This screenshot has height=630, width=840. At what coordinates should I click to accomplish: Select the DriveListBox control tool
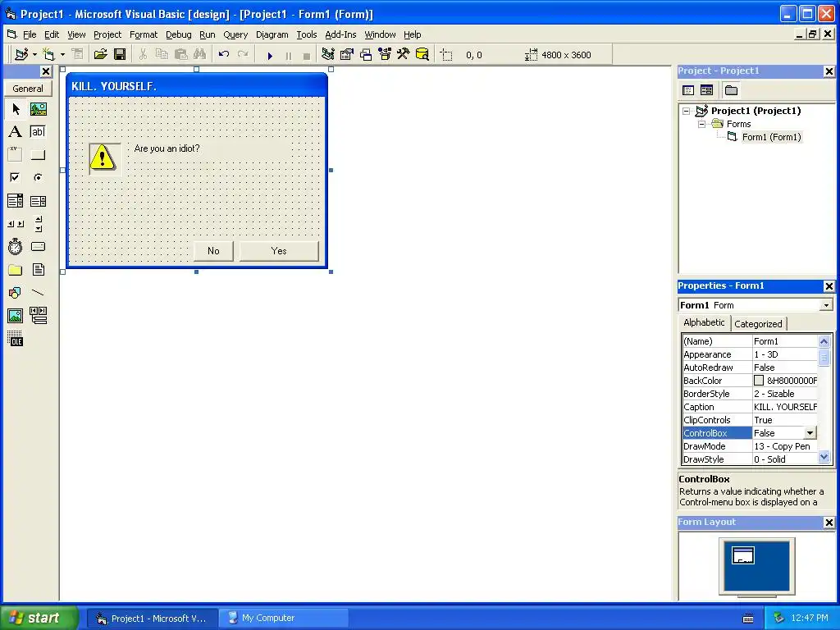coord(38,246)
